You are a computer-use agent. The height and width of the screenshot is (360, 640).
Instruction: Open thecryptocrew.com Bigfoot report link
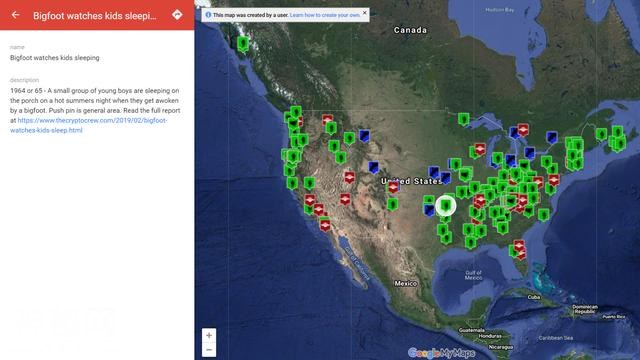(x=88, y=125)
